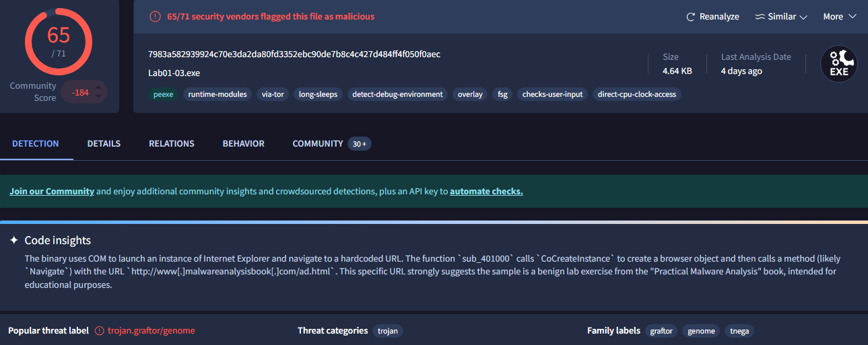Image resolution: width=868 pixels, height=345 pixels.
Task: Click the EXE file type icon
Action: pyautogui.click(x=838, y=64)
